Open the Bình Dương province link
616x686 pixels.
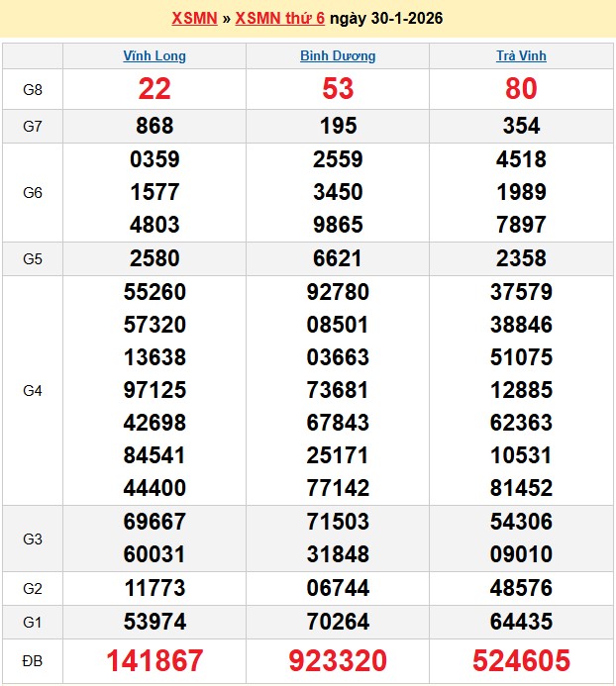tap(338, 56)
